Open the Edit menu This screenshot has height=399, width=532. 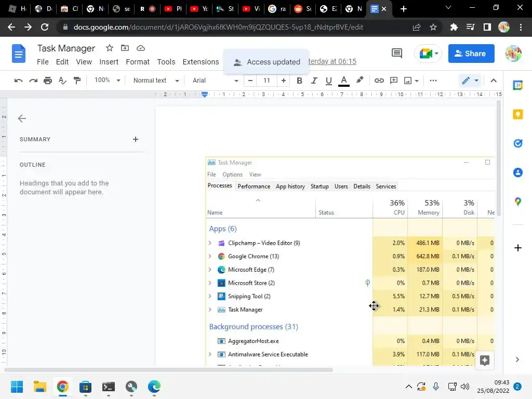pos(62,62)
